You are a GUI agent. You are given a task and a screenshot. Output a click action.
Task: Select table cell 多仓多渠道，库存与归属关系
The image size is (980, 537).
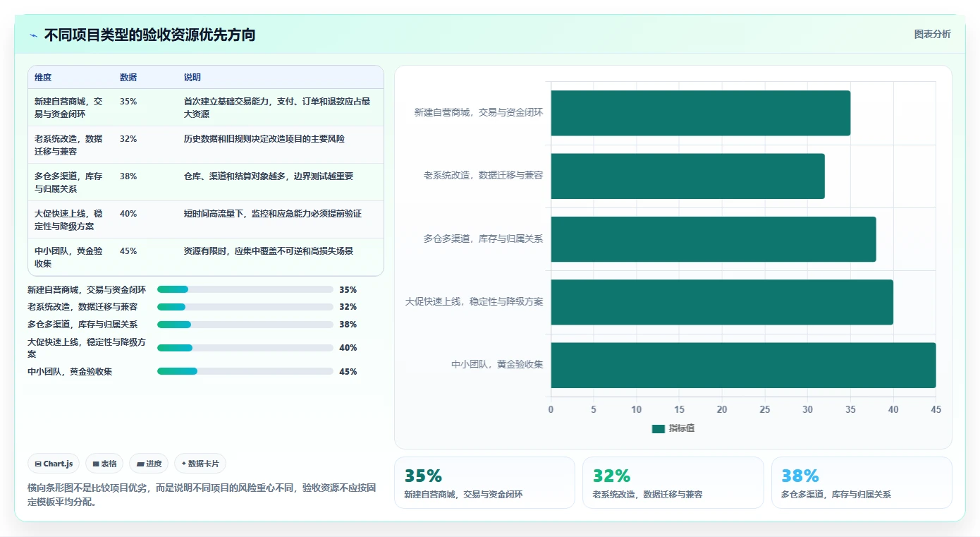[69, 183]
